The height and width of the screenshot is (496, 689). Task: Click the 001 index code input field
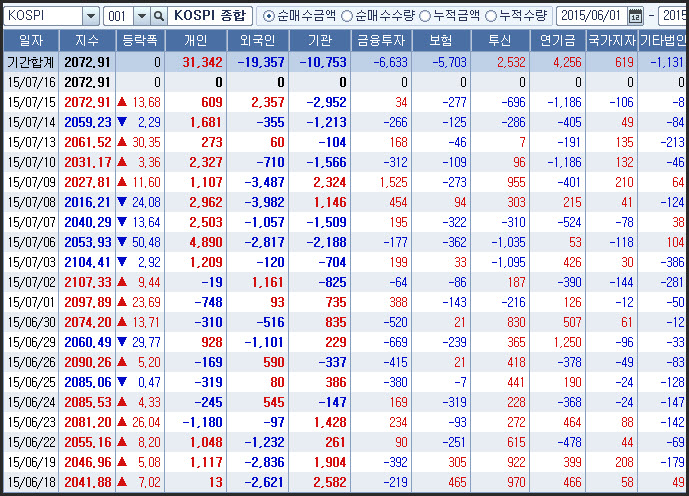(119, 16)
